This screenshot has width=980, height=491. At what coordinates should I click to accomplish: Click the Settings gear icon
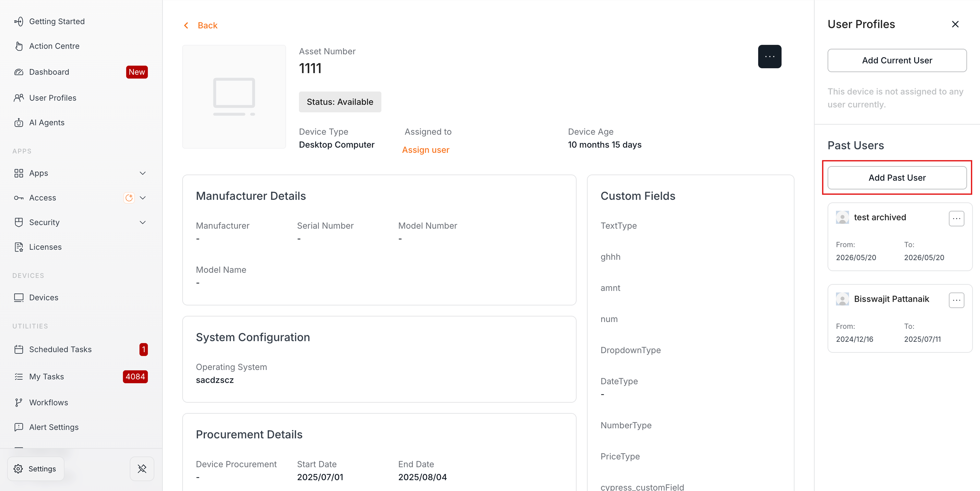click(x=18, y=469)
